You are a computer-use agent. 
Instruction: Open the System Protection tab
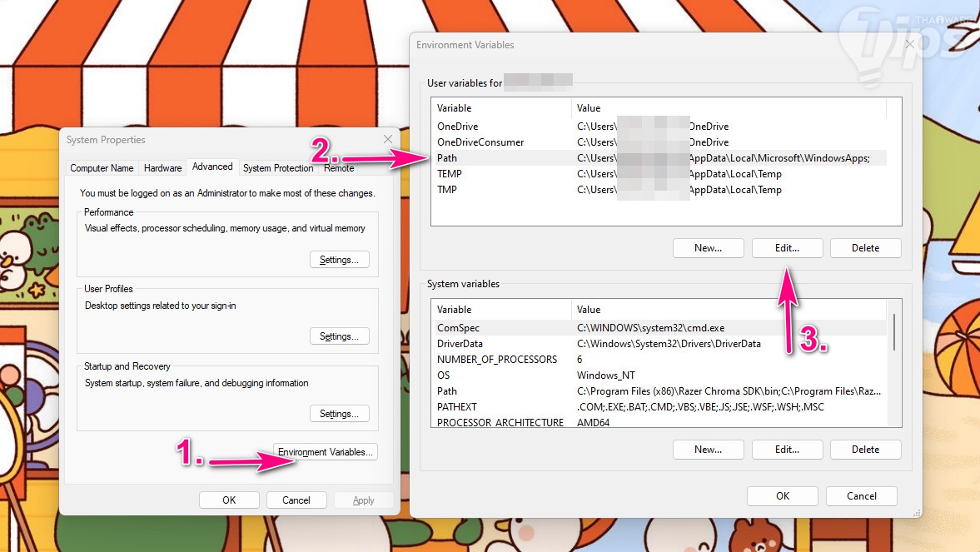tap(278, 167)
